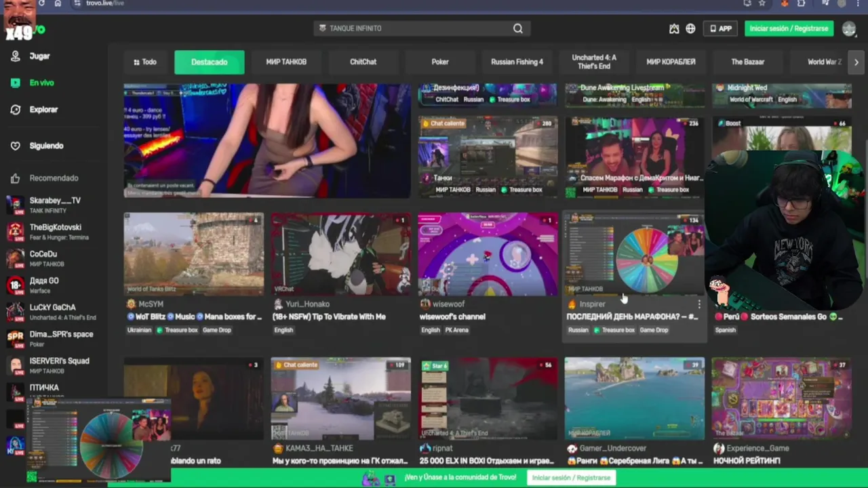Select Uncharted 4: A Thief's End tab
This screenshot has width=868, height=488.
[594, 62]
